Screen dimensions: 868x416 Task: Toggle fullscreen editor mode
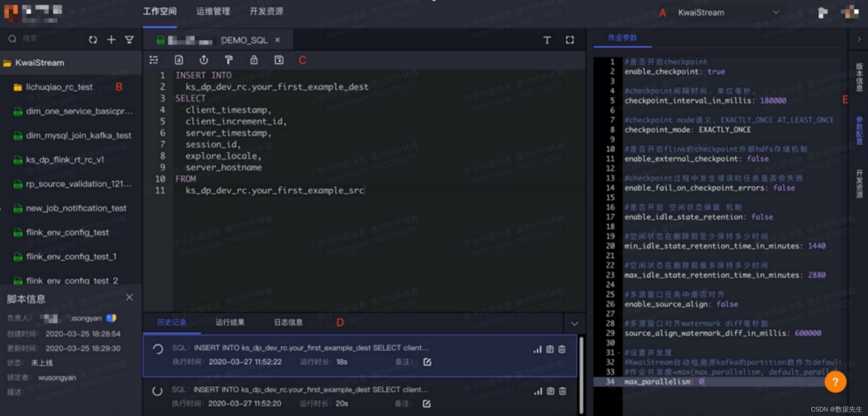[x=570, y=40]
